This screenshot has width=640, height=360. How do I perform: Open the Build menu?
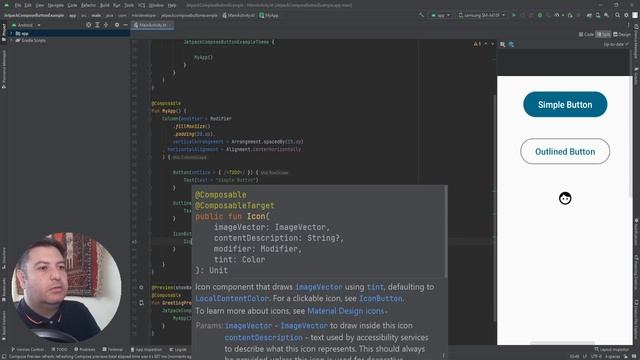click(x=104, y=5)
